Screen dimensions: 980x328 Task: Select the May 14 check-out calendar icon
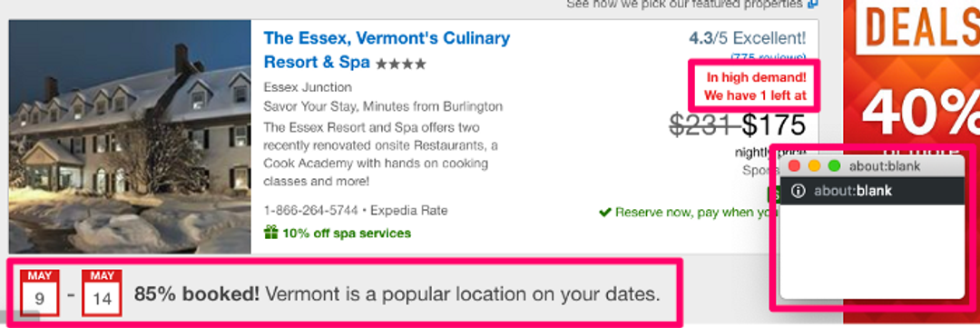coord(102,293)
